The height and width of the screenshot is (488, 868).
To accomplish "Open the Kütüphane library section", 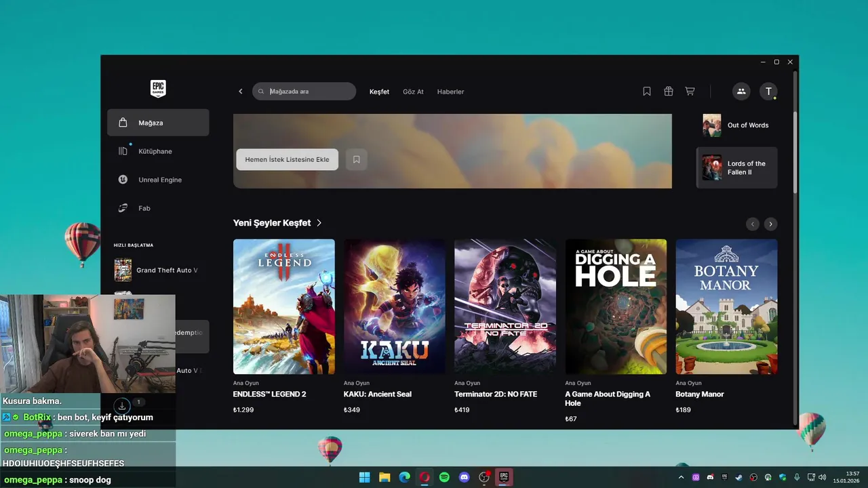I will coord(158,151).
